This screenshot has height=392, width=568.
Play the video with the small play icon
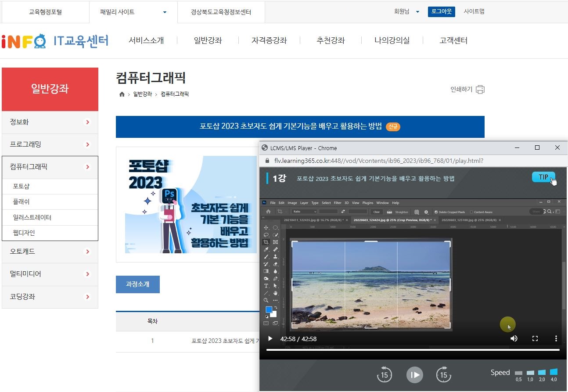point(270,338)
